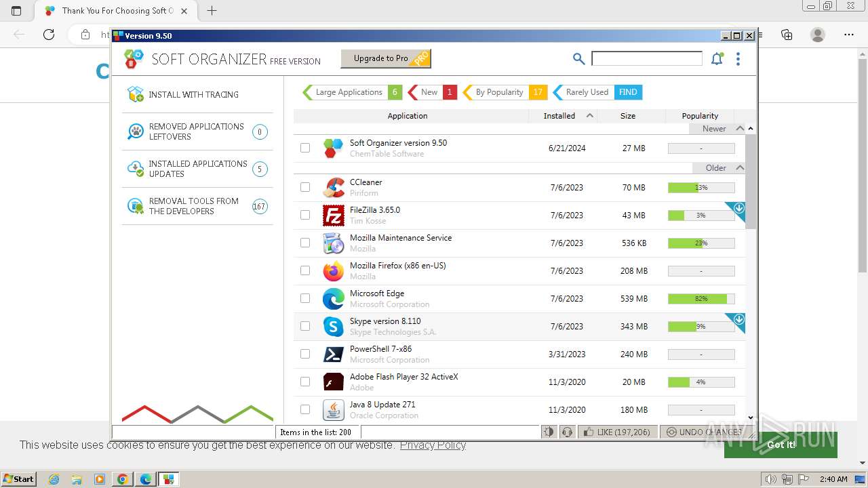Viewport: 868px width, 488px height.
Task: Add a new browser tab
Action: tap(212, 10)
